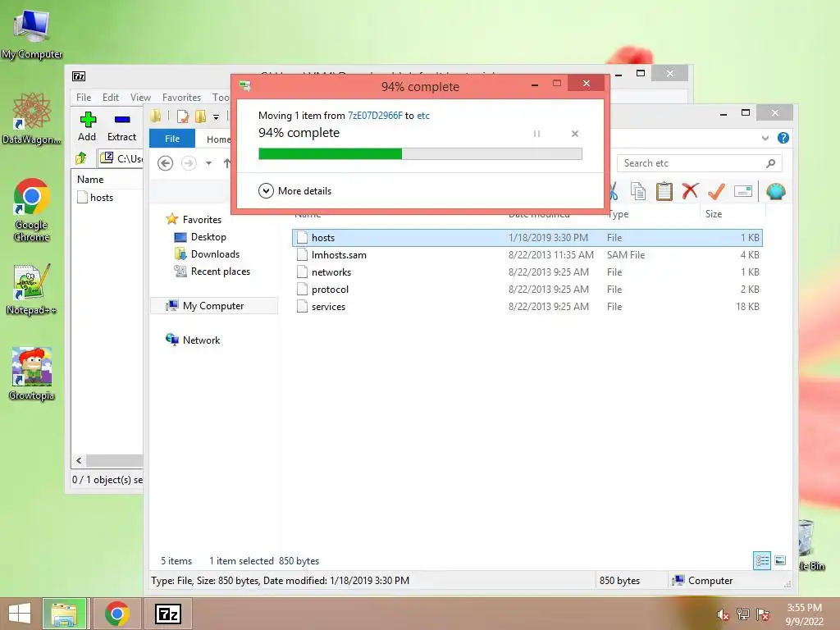The width and height of the screenshot is (840, 630).
Task: Click Explorer forward navigation arrow
Action: [x=189, y=163]
